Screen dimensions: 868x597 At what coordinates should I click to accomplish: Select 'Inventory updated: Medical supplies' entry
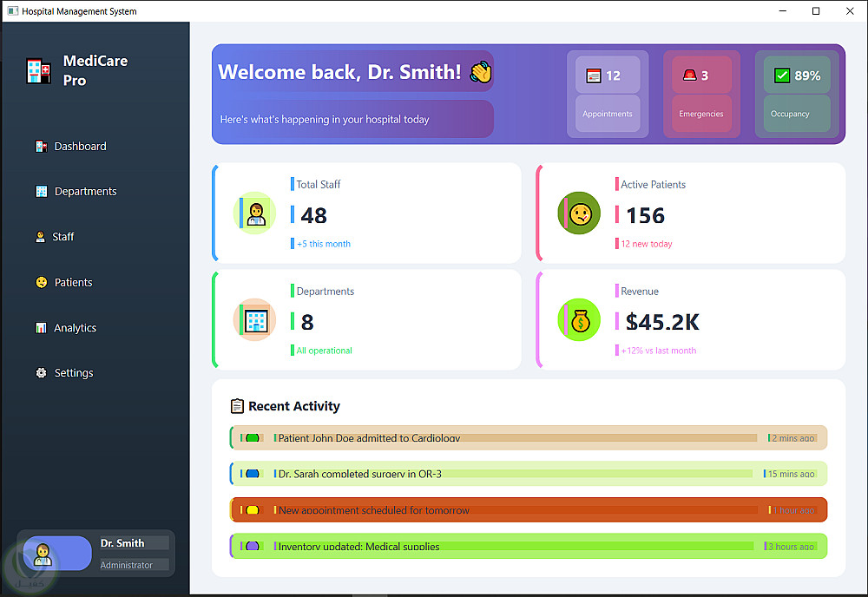coord(529,546)
